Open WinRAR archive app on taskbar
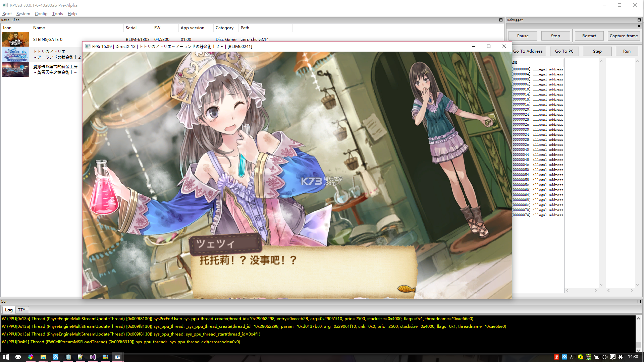The height and width of the screenshot is (362, 644). 105,357
